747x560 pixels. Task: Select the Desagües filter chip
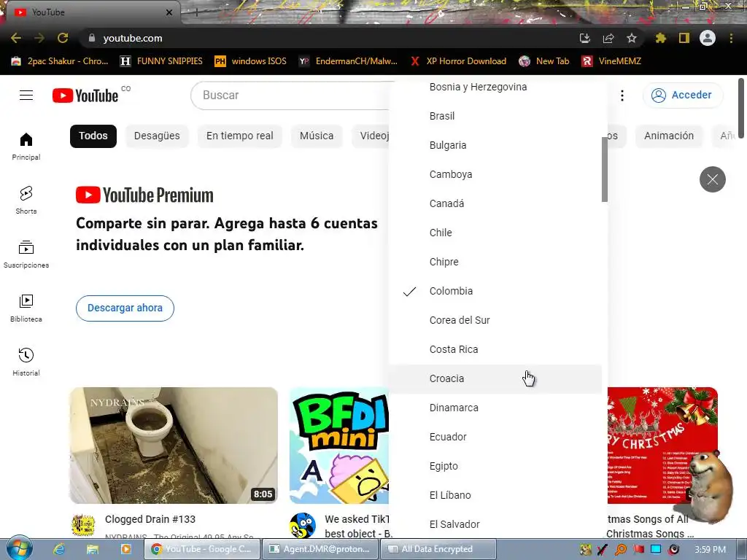tap(157, 136)
